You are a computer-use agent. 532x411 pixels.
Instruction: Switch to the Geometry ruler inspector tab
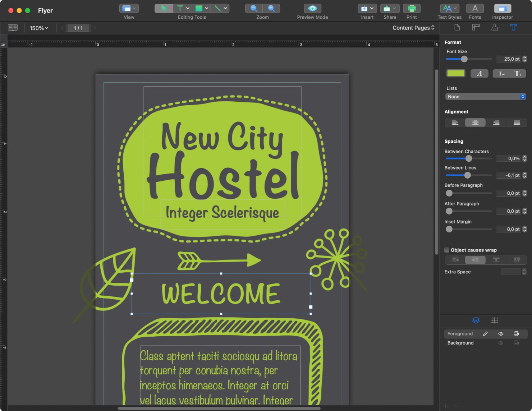click(476, 27)
